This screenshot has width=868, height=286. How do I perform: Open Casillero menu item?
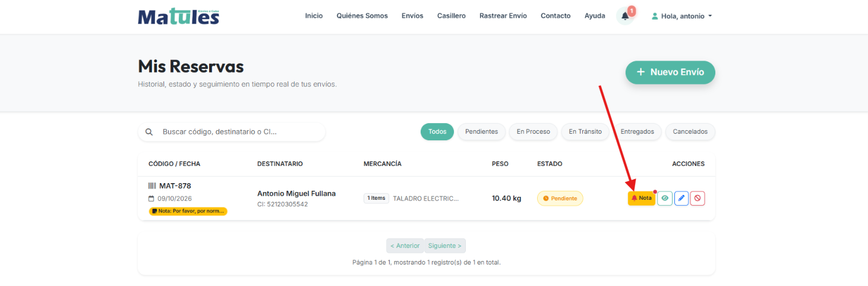[452, 16]
